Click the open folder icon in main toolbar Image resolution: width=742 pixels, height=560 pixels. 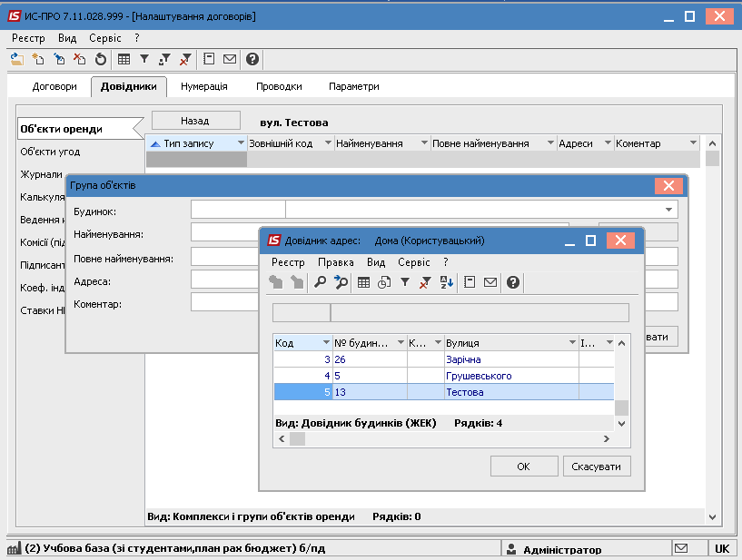pos(17,59)
